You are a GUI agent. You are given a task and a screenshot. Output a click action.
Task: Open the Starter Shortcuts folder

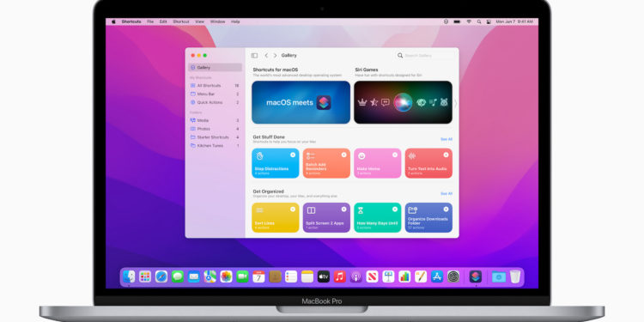click(x=215, y=137)
